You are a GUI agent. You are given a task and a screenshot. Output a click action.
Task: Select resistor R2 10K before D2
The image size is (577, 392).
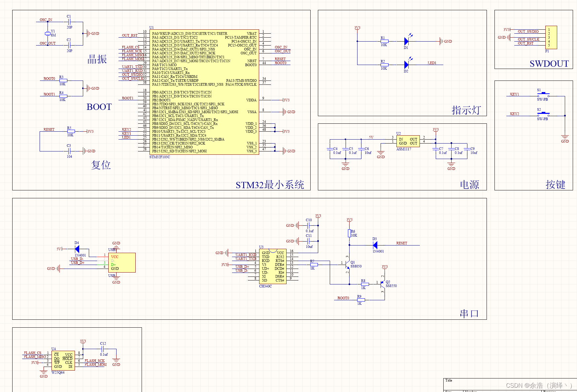coord(384,65)
